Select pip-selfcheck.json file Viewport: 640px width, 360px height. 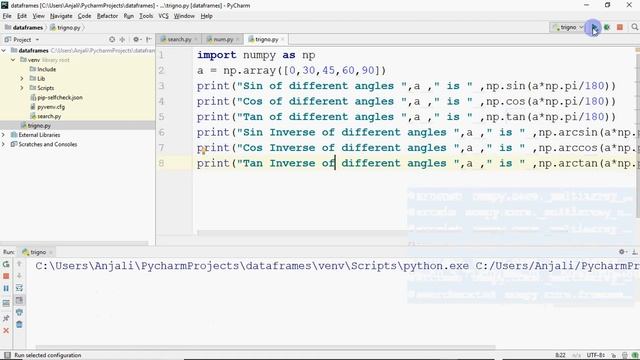pos(57,98)
